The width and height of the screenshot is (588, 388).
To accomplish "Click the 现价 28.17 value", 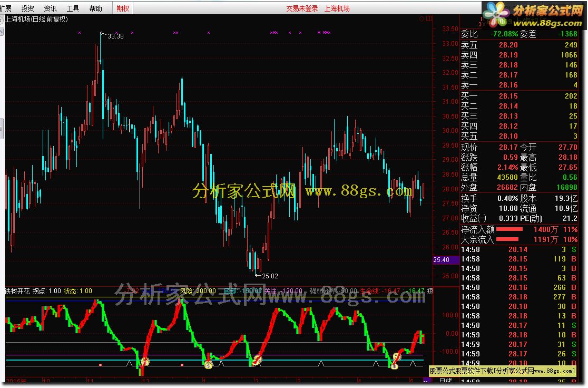I will 508,148.
